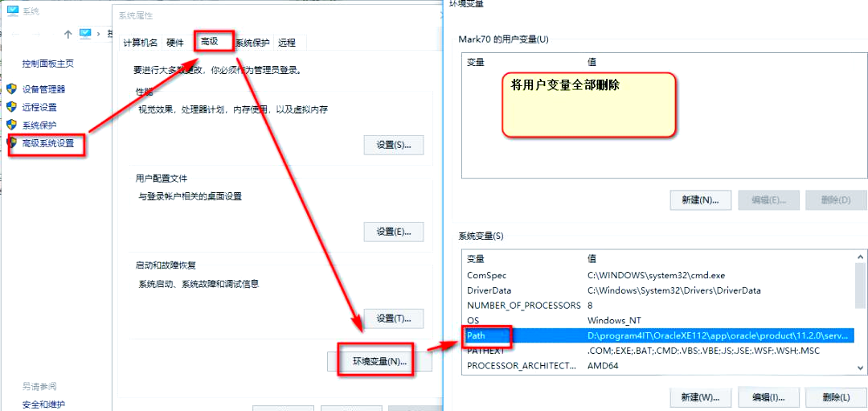Open startup recovery 设置(T)... button
The height and width of the screenshot is (411, 868).
click(394, 319)
